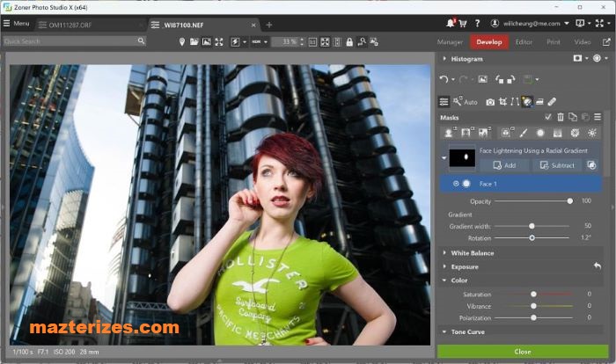Open the shopping cart icon

(463, 24)
